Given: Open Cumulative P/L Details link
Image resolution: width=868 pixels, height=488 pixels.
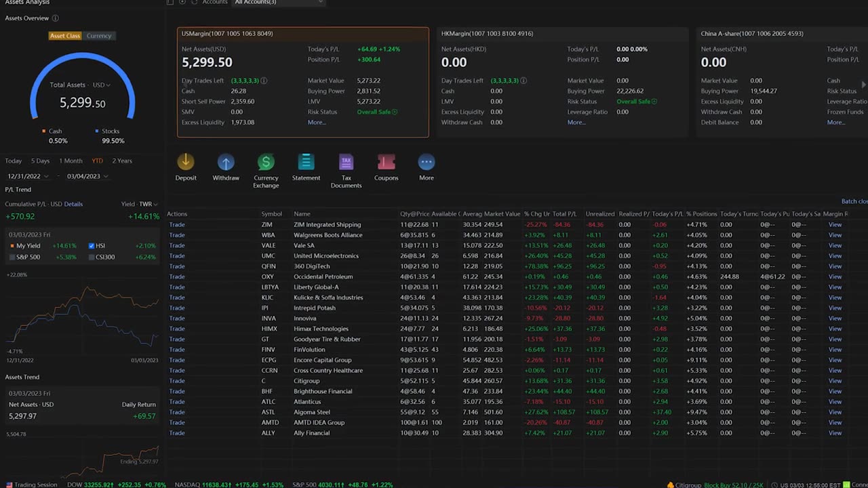Looking at the screenshot, I should click(x=73, y=204).
